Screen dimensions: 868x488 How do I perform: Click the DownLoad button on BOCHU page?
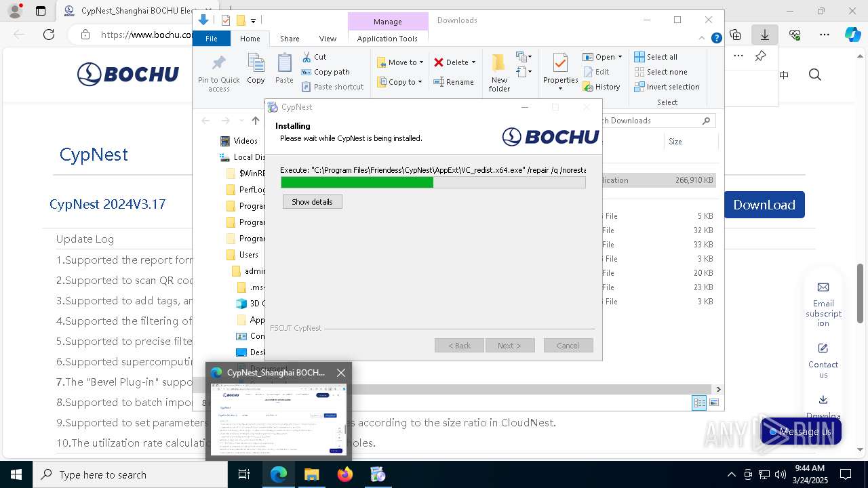[764, 205]
